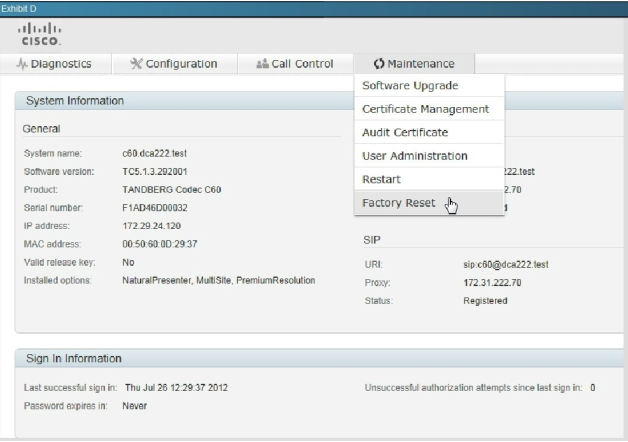
Task: Click the Last successful sign in label
Action: [70, 388]
